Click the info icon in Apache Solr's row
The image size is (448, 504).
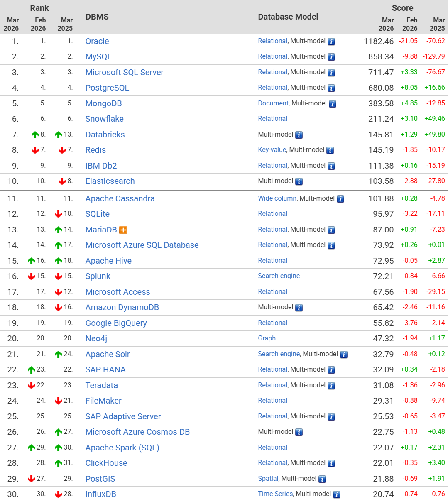(x=344, y=355)
